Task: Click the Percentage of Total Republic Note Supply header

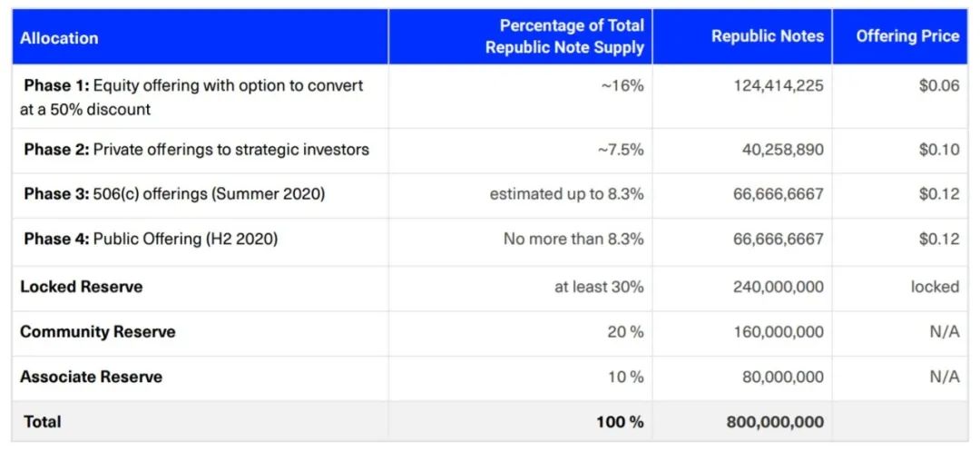Action: pos(564,36)
